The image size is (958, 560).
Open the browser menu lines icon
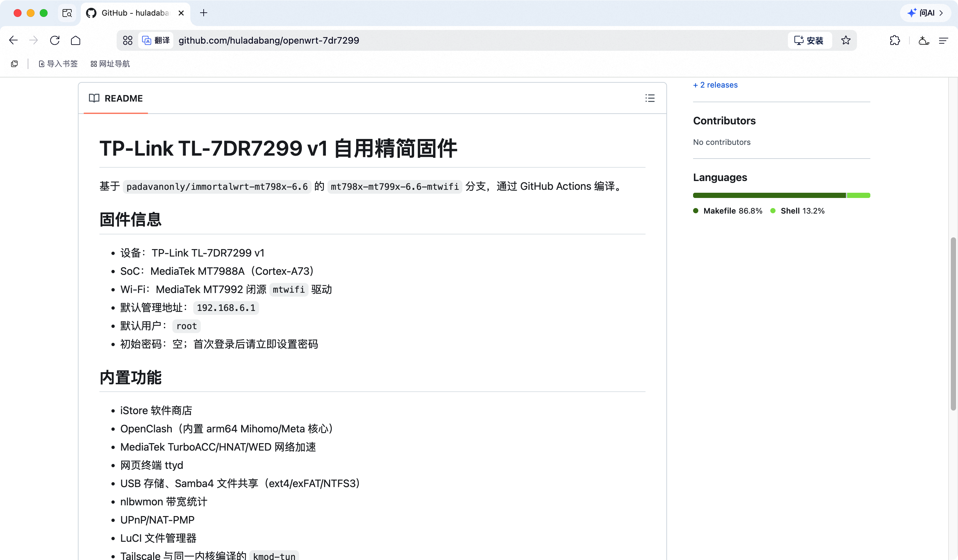coord(944,40)
